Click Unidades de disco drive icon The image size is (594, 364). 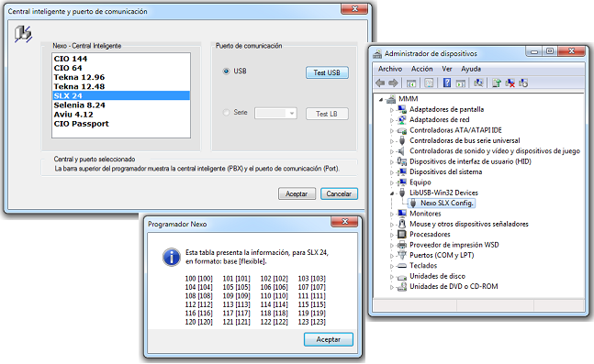pos(402,277)
